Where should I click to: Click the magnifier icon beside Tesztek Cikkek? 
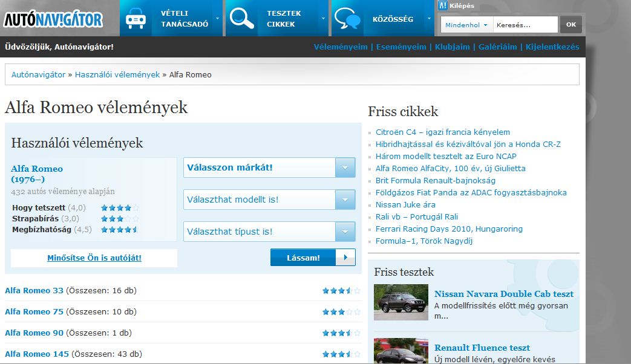coord(242,19)
